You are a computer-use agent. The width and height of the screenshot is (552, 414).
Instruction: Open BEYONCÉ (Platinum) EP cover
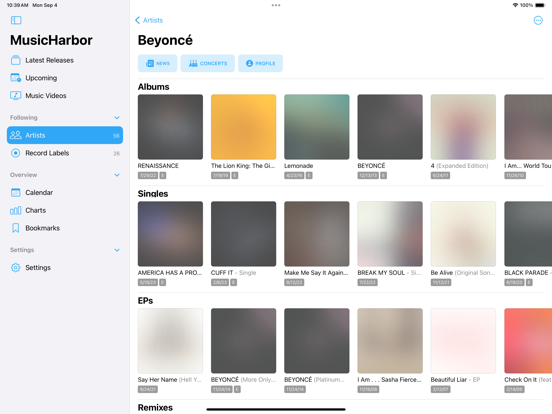pyautogui.click(x=317, y=341)
